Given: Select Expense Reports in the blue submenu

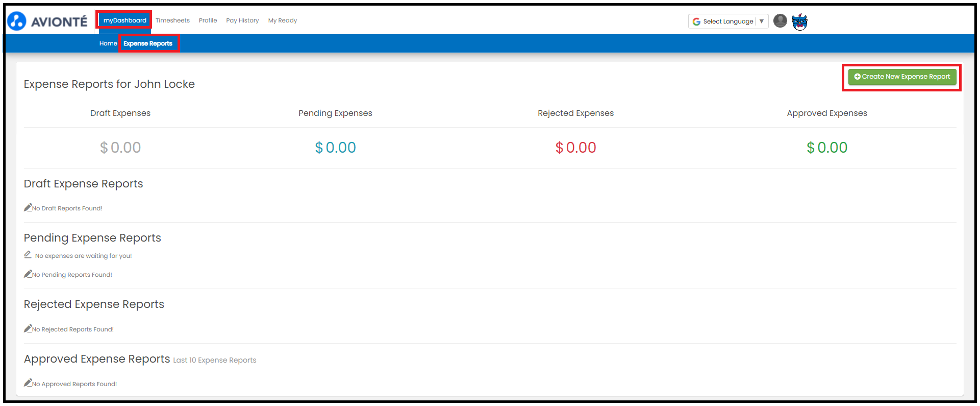Looking at the screenshot, I should coord(148,43).
